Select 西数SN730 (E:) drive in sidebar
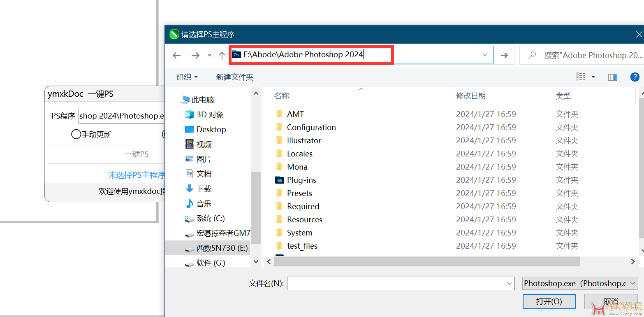This screenshot has width=644, height=317. (222, 248)
